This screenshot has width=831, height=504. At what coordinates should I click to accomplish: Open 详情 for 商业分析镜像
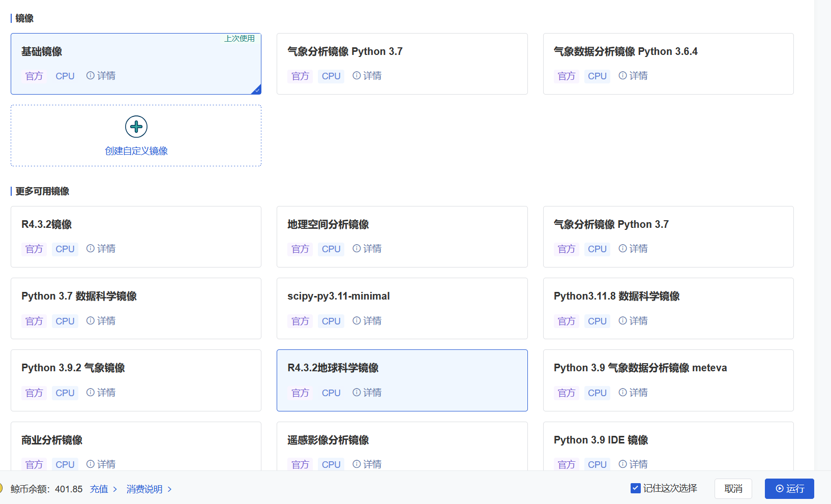point(101,464)
